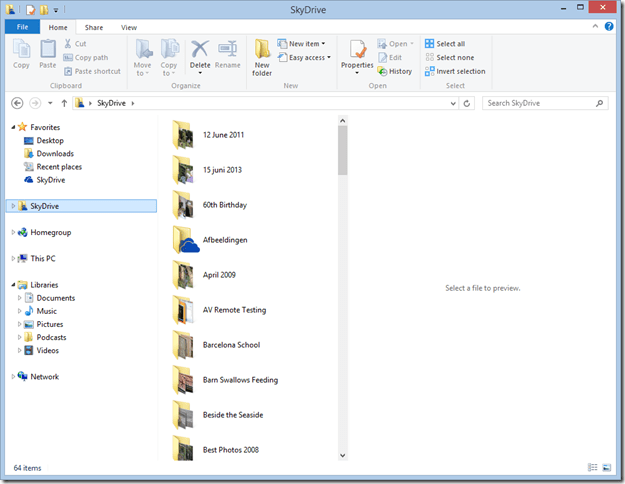Click Select all in the ribbon

(x=445, y=43)
